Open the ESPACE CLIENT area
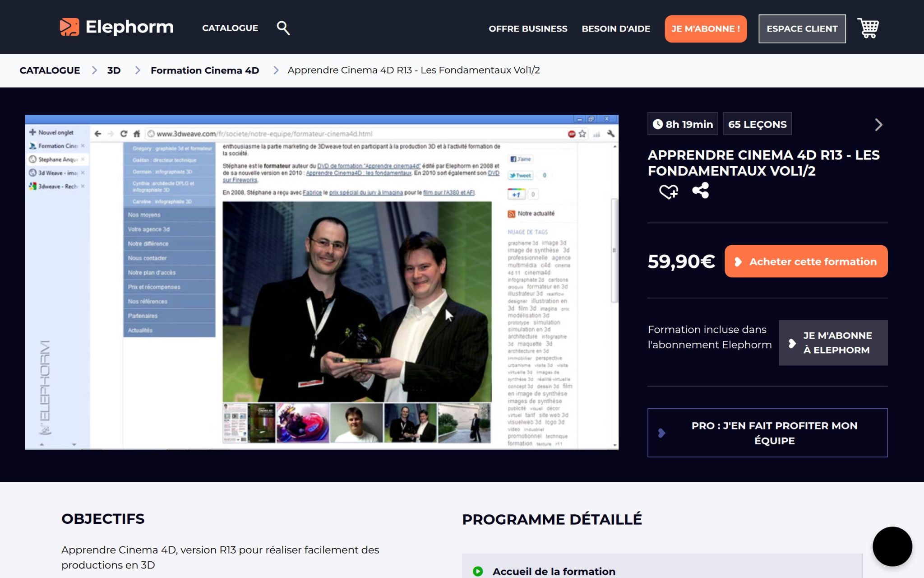The image size is (924, 578). [802, 29]
